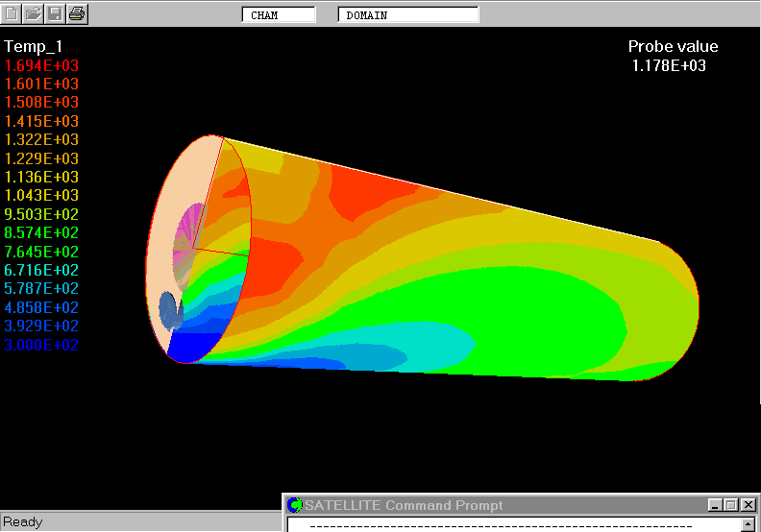Screen dimensions: 761x532
Task: Minimize the SATELLITE Command Prompt window
Action: (x=715, y=505)
